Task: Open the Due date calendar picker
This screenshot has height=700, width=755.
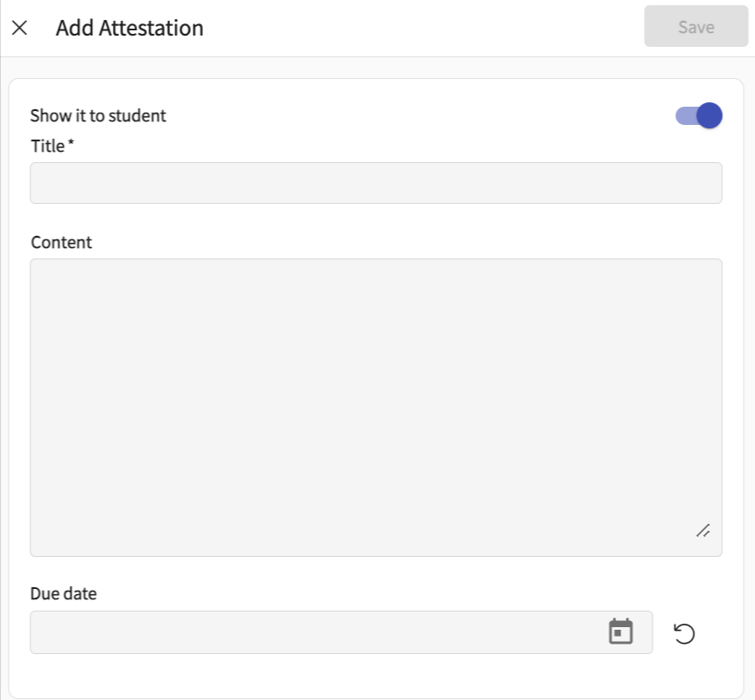Action: [620, 631]
